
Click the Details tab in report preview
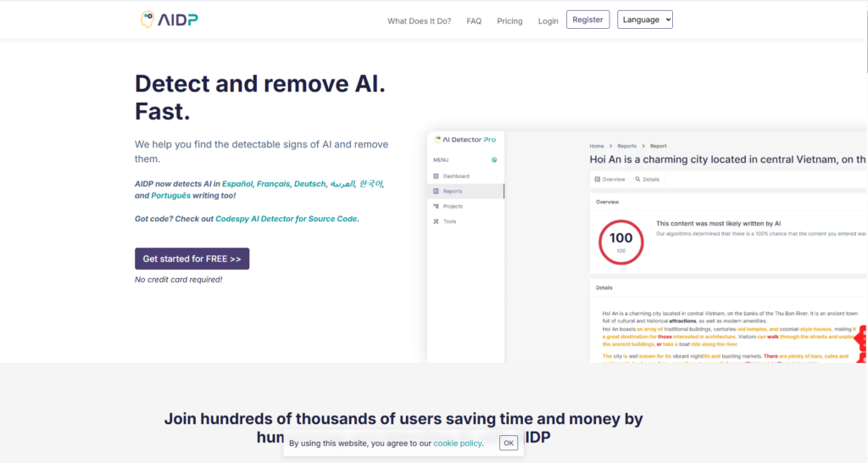(x=647, y=180)
